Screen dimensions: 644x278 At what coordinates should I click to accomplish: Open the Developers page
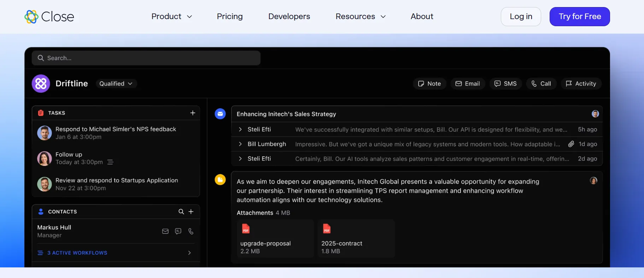[289, 17]
